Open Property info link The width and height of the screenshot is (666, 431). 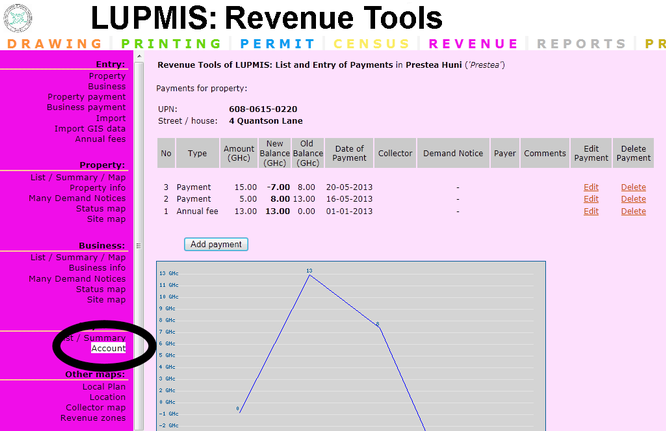click(97, 188)
